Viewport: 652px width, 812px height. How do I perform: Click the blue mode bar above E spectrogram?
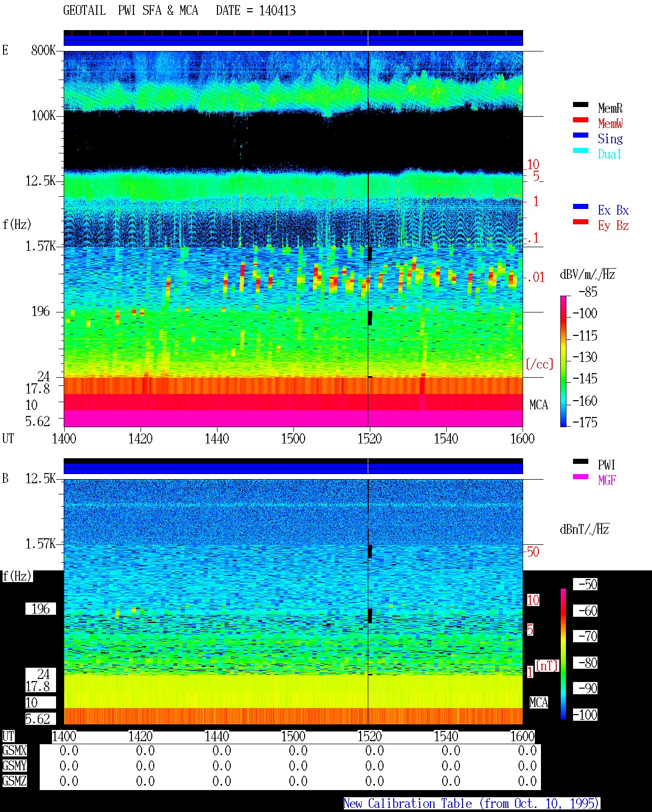[x=293, y=40]
